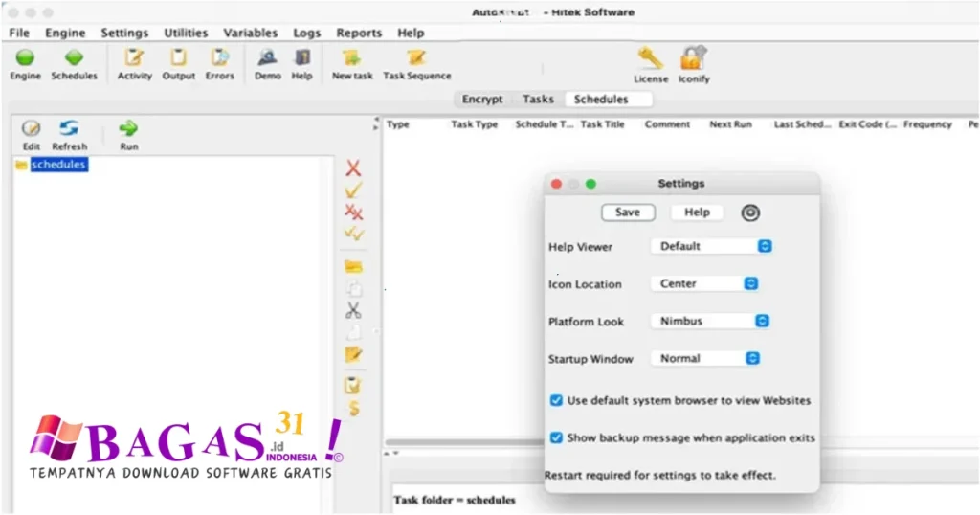Screen dimensions: 980x515
Task: Open the Reports menu
Action: tap(359, 34)
